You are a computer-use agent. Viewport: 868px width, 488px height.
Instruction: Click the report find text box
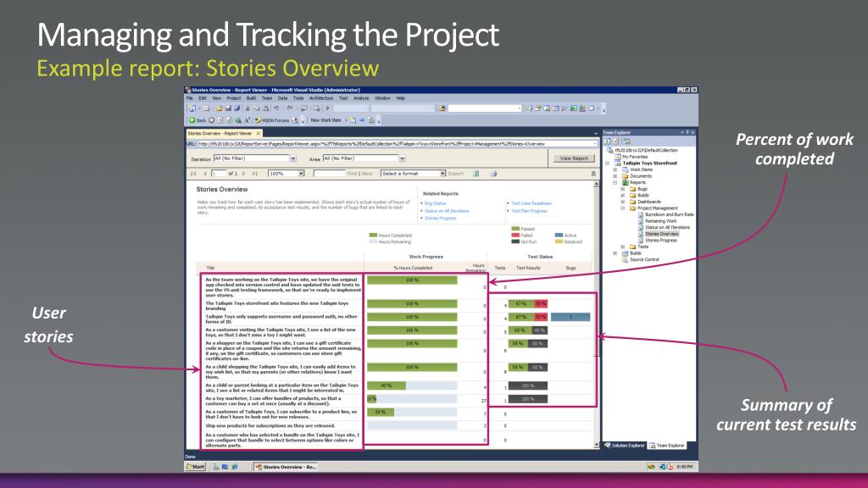point(329,174)
